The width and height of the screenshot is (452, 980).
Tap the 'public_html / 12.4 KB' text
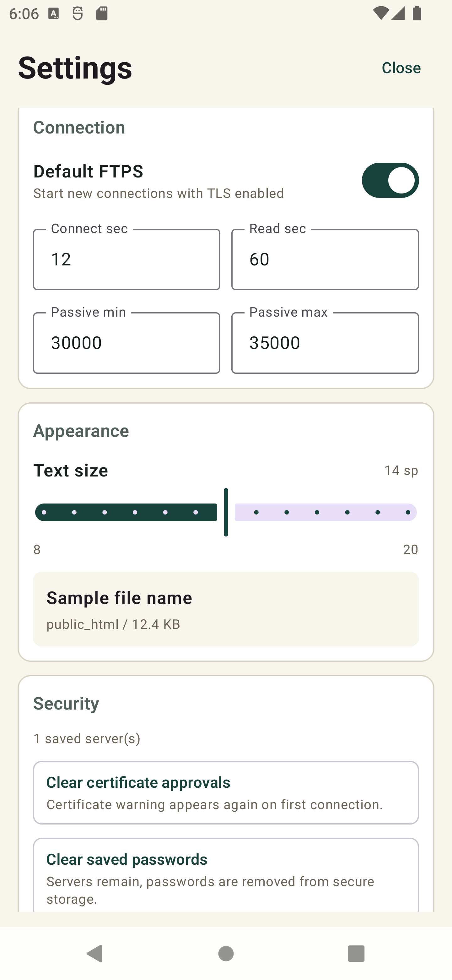tap(113, 624)
